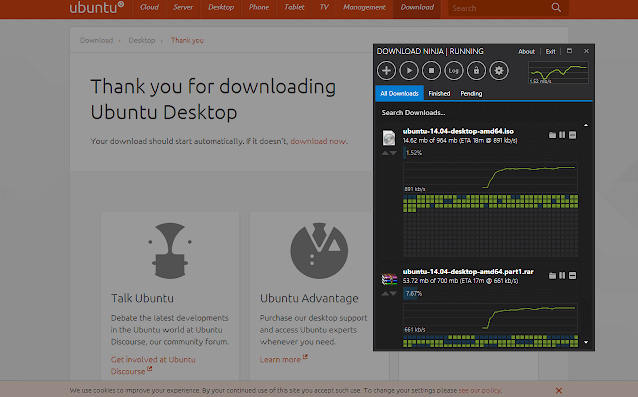Open the About link in Download Ninja

[x=526, y=52]
